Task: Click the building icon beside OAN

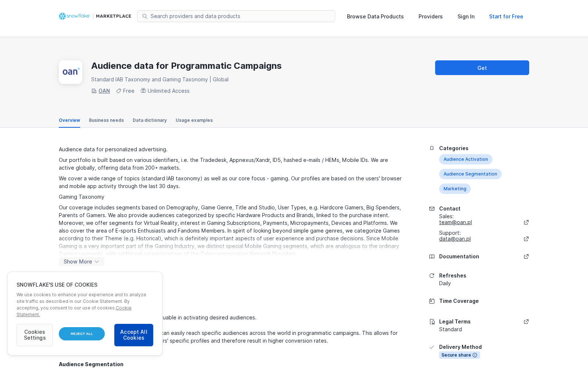Action: pos(94,91)
